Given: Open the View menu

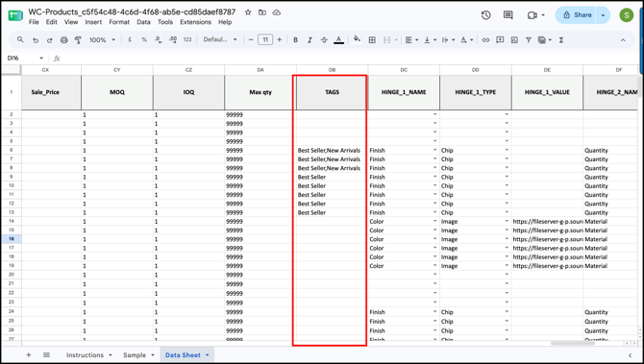Looking at the screenshot, I should 71,22.
